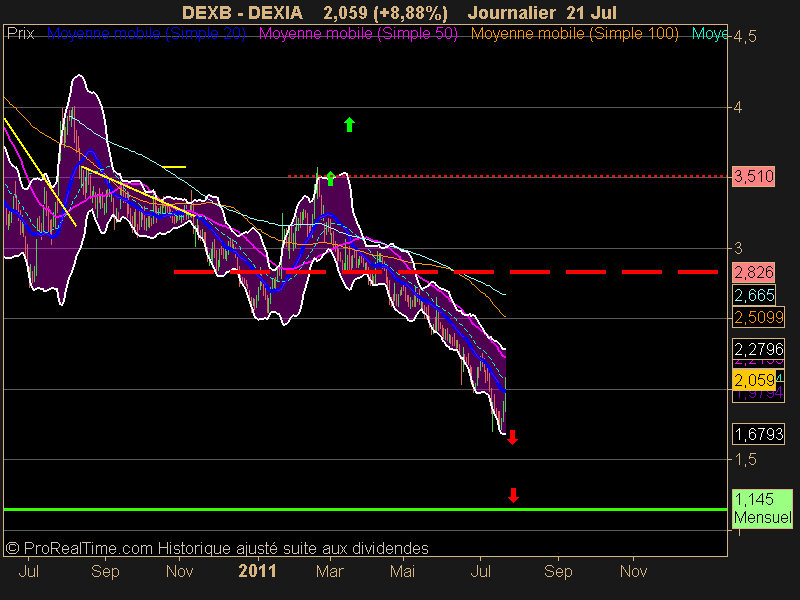Click the 2,826 red price tag

point(754,272)
